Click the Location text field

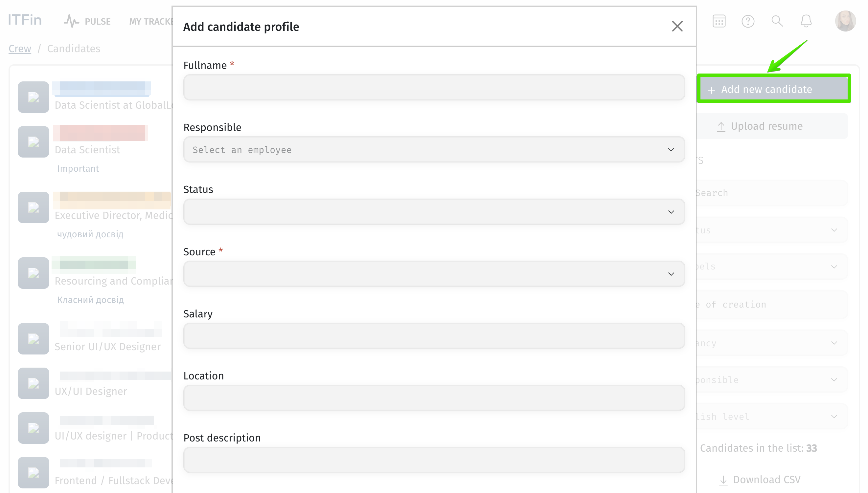[x=433, y=397]
